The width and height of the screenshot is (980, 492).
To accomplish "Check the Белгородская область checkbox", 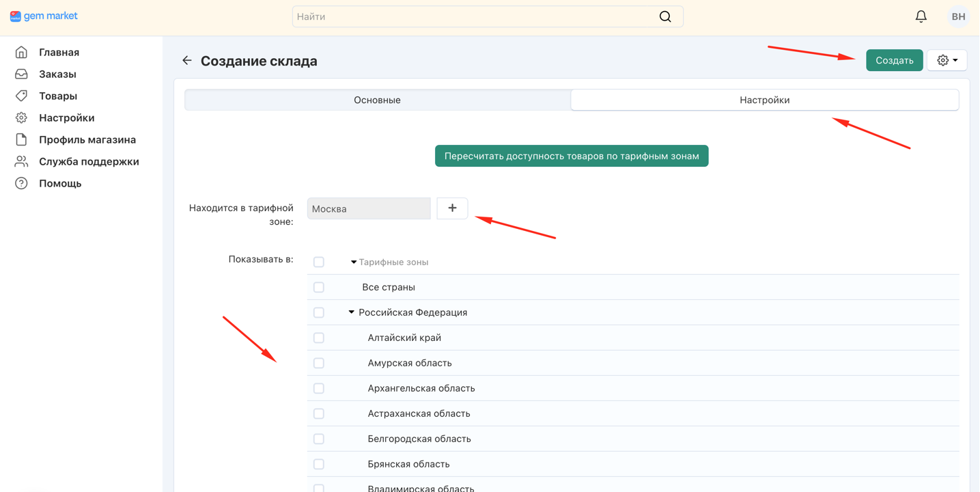I will click(319, 439).
